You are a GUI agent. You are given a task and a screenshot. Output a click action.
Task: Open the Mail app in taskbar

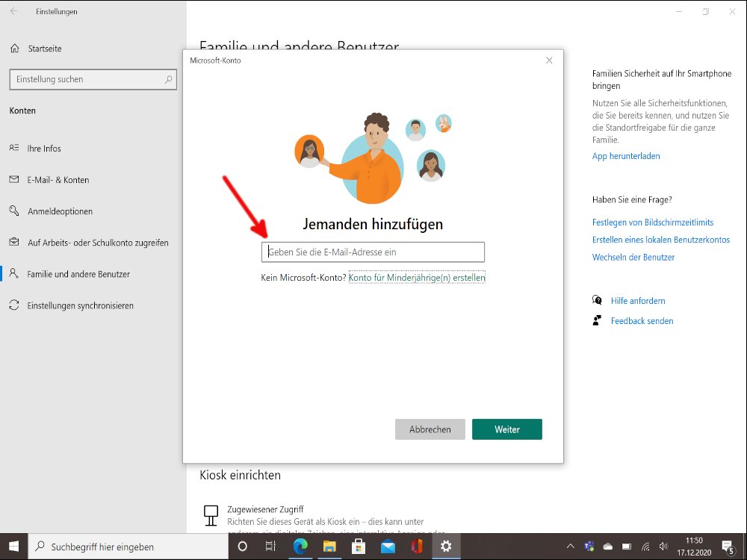(387, 547)
